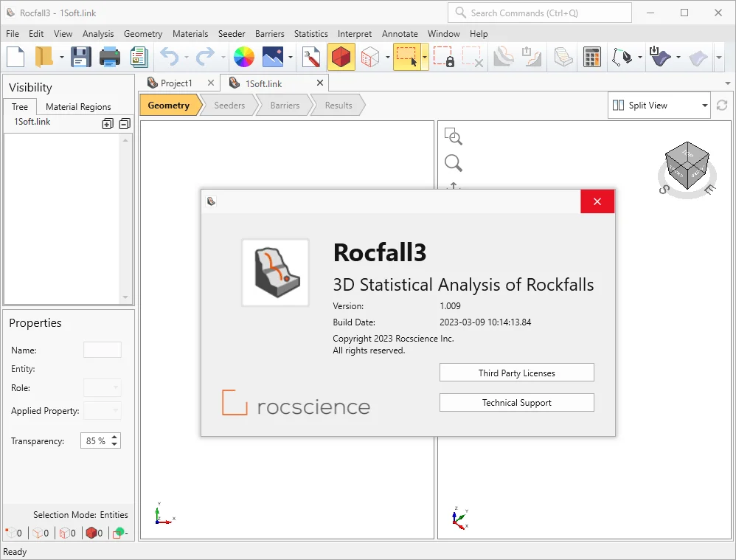Image resolution: width=736 pixels, height=560 pixels.
Task: Switch to the Project1 document tab
Action: point(176,83)
